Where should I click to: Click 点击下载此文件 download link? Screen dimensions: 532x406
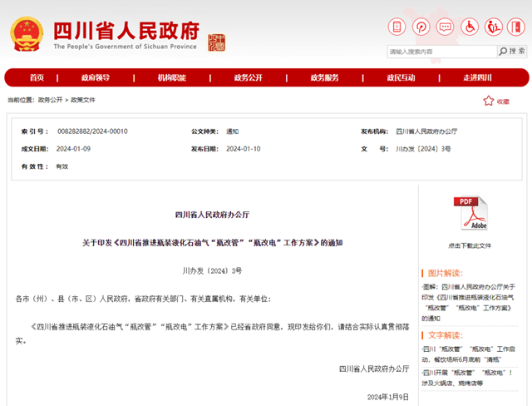click(470, 245)
